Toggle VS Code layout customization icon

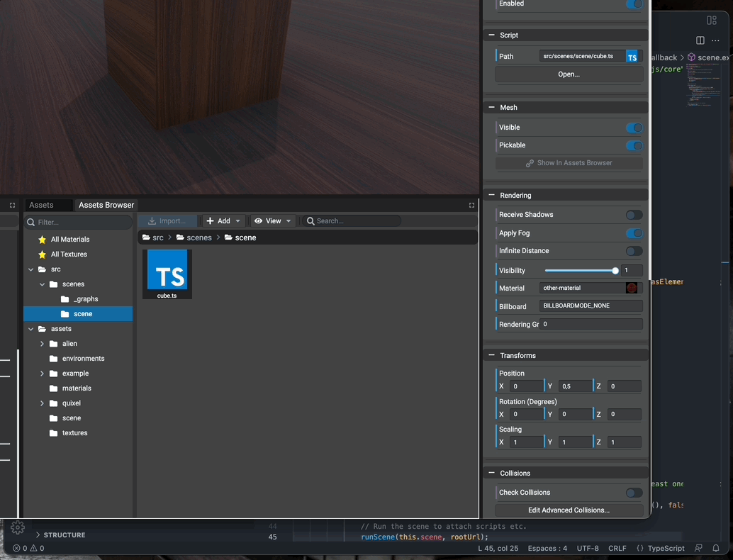pyautogui.click(x=712, y=20)
